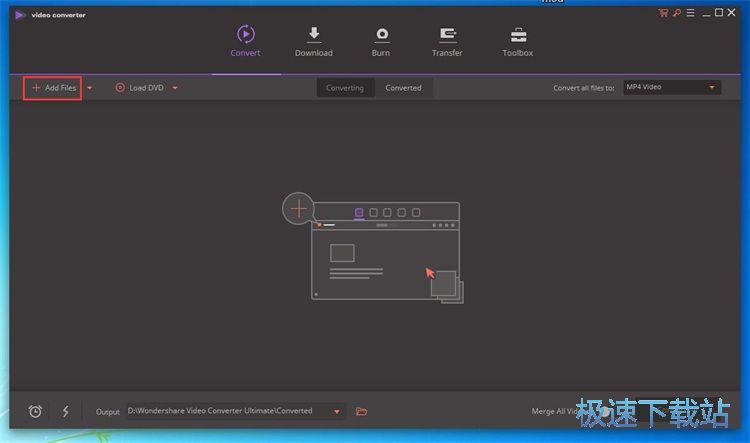Open the output folder icon
This screenshot has height=443, width=750.
361,411
